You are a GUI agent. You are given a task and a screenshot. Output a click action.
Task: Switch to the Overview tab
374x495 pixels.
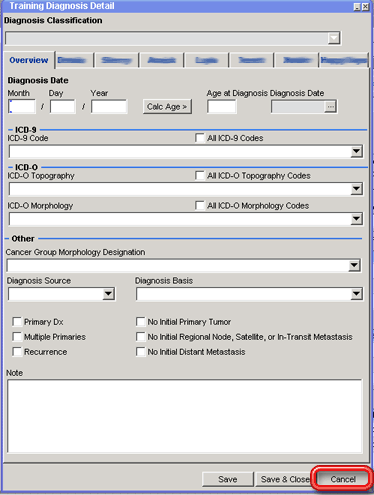pyautogui.click(x=29, y=60)
